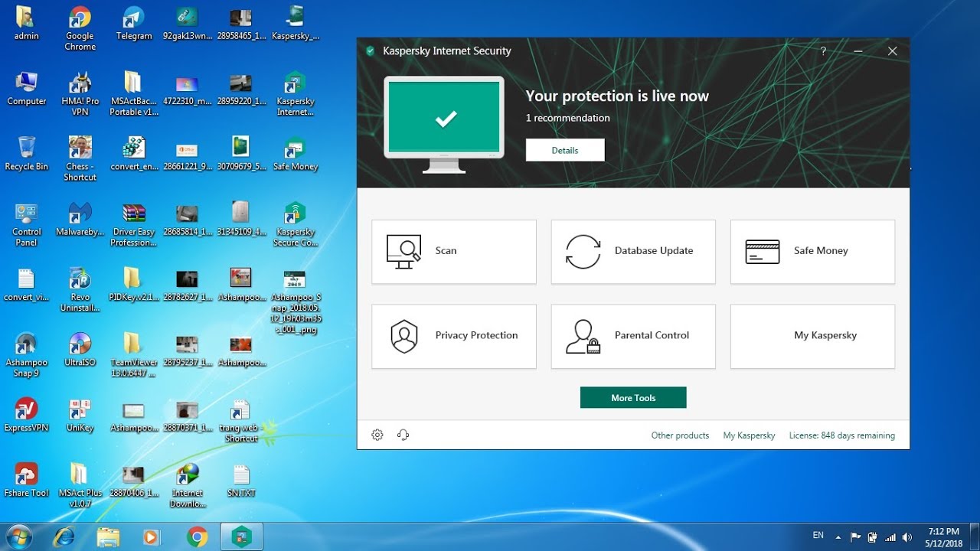Select Safe Money desktop shortcut

[295, 153]
